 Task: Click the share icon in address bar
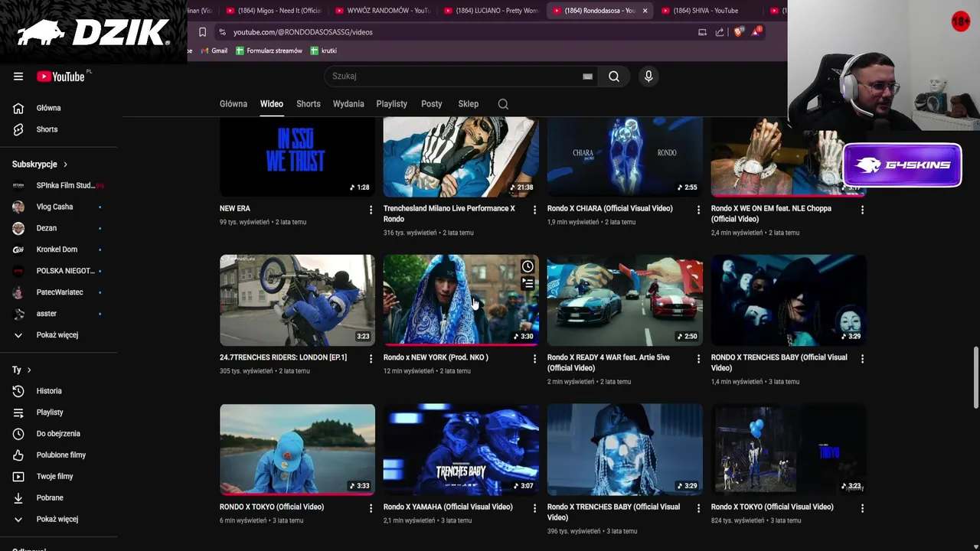click(720, 32)
